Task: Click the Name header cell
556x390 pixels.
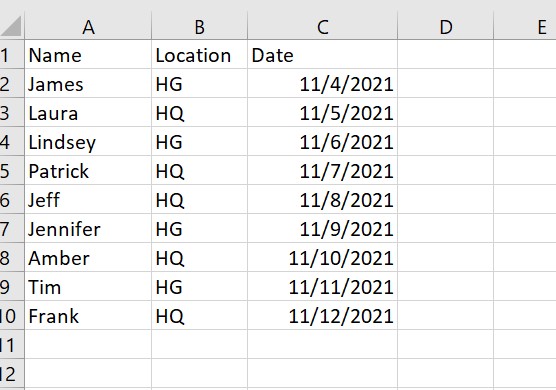Action: pyautogui.click(x=88, y=55)
